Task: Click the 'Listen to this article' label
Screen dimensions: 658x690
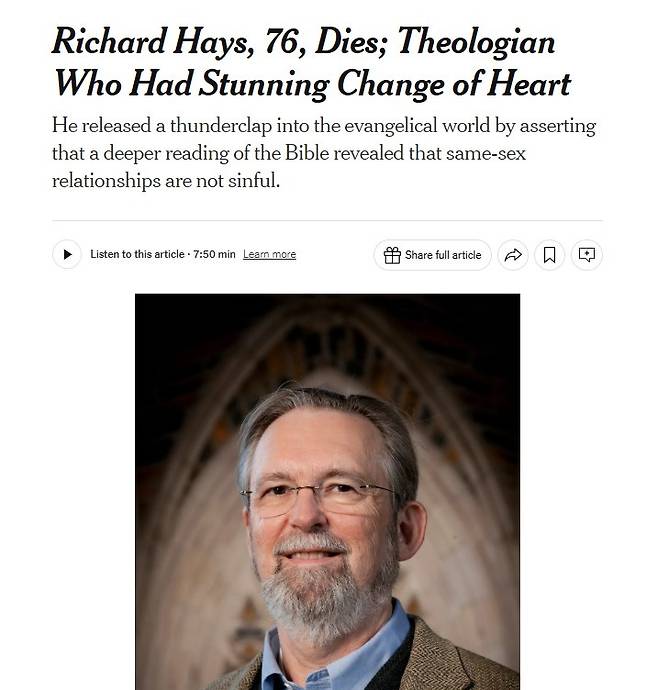Action: (137, 255)
